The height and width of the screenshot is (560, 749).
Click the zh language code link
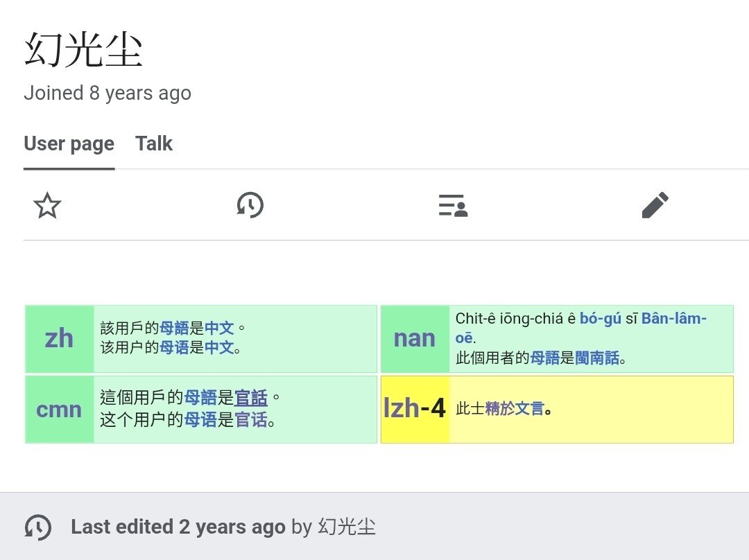point(59,338)
